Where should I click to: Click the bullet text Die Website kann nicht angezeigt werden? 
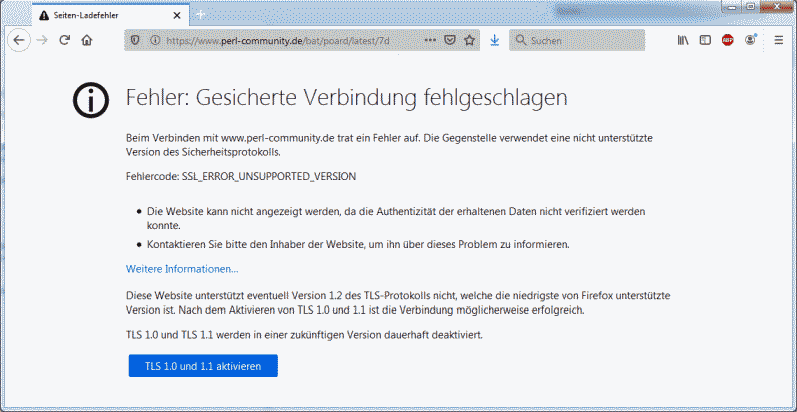tap(396, 217)
